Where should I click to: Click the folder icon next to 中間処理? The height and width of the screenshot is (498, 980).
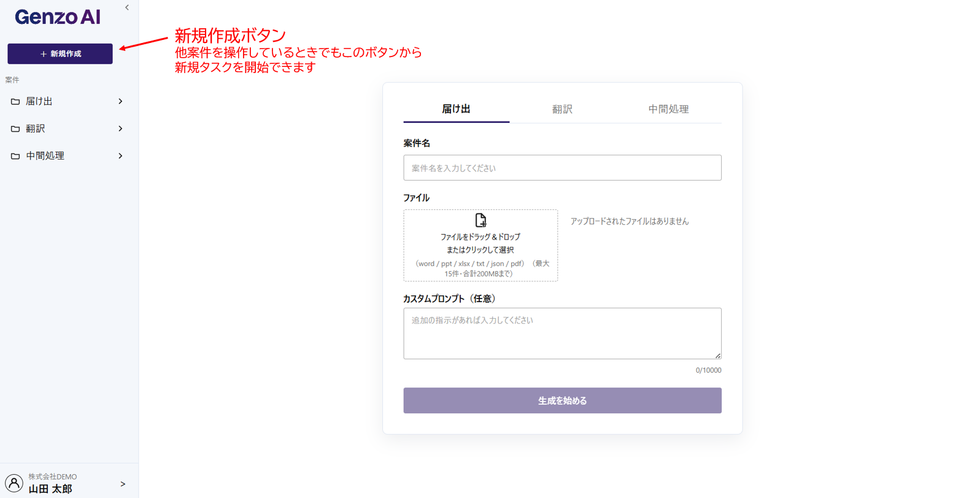pyautogui.click(x=15, y=156)
